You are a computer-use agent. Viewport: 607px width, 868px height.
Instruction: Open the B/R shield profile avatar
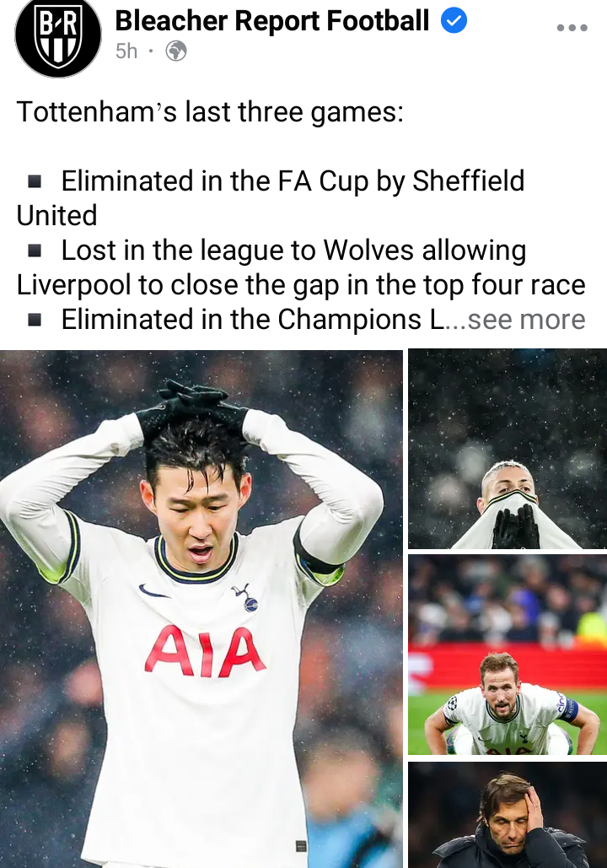click(x=58, y=35)
